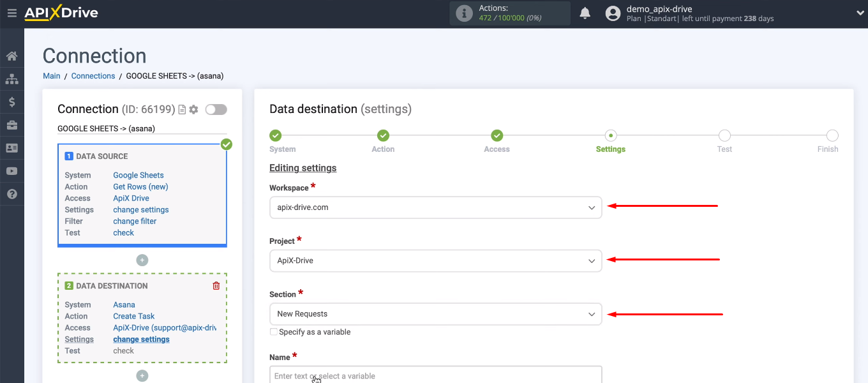This screenshot has height=383, width=868.
Task: Click change settings in Data Source
Action: [x=141, y=210]
